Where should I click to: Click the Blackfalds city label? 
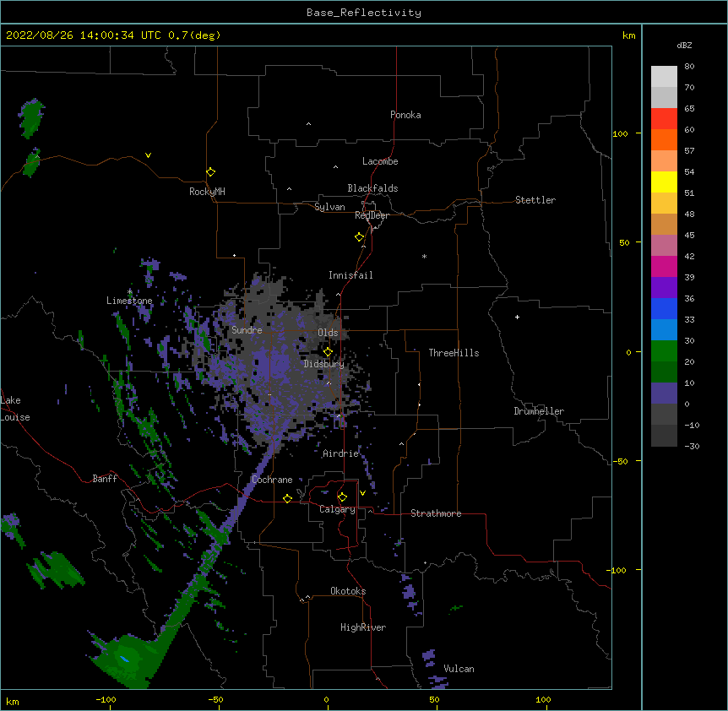[x=372, y=188]
